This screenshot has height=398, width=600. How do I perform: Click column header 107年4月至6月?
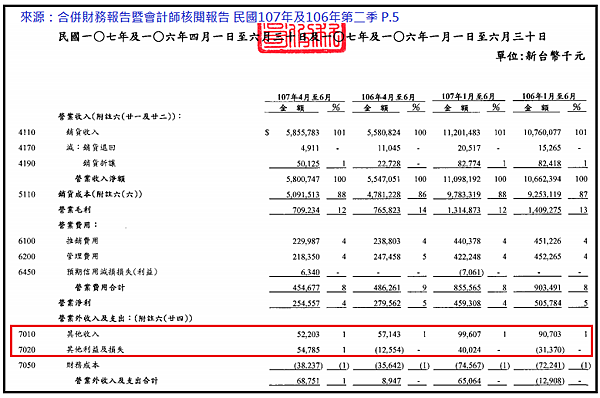coord(304,97)
